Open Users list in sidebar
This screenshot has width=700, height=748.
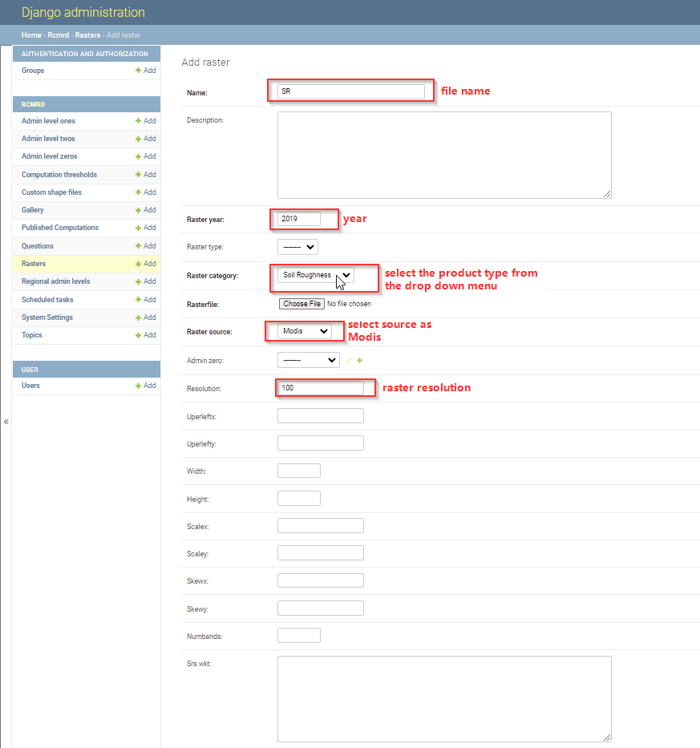click(30, 386)
